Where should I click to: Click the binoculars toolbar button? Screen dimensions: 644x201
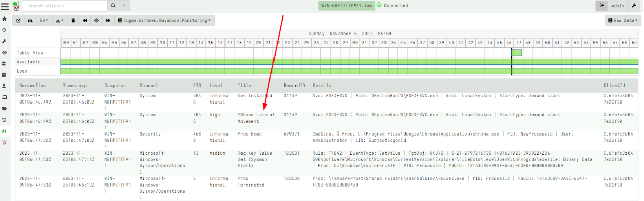[30, 21]
